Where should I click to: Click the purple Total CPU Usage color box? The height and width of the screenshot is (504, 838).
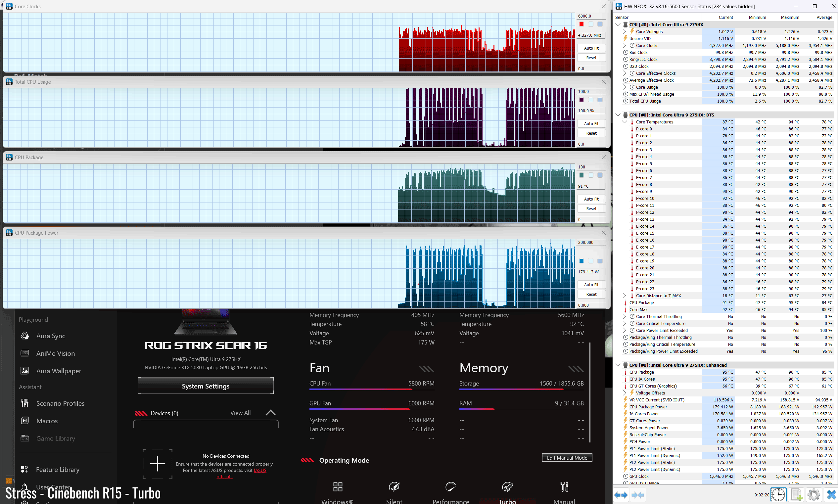(x=582, y=100)
